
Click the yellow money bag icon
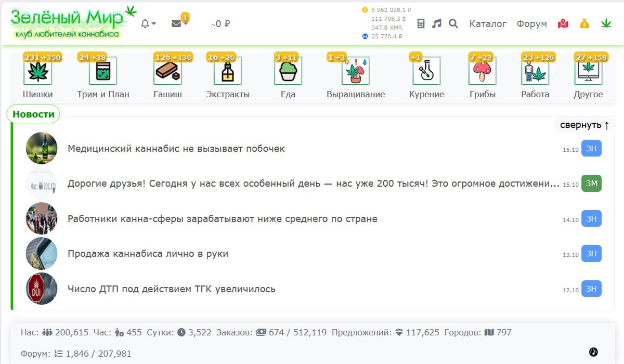(x=584, y=24)
